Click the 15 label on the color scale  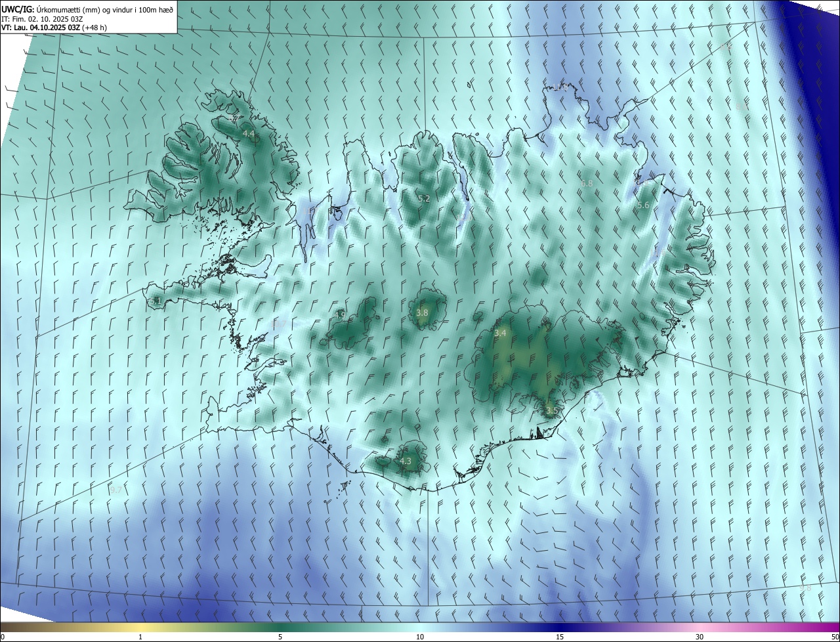560,637
